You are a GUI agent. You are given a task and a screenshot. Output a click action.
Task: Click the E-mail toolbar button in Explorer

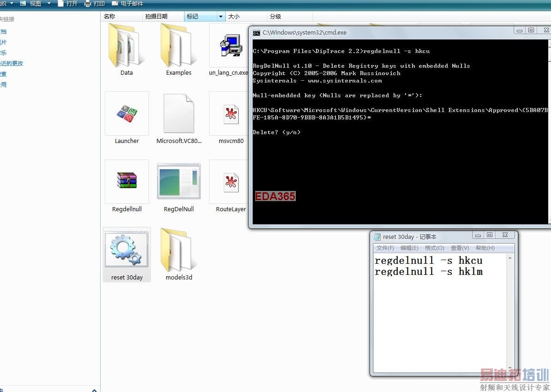[x=127, y=4]
